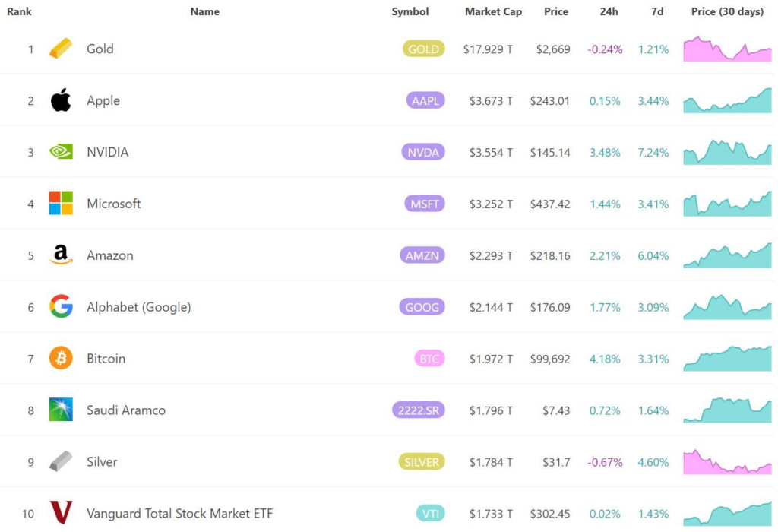Open Gold's 30-day price chart
The height and width of the screenshot is (532, 778).
point(727,49)
